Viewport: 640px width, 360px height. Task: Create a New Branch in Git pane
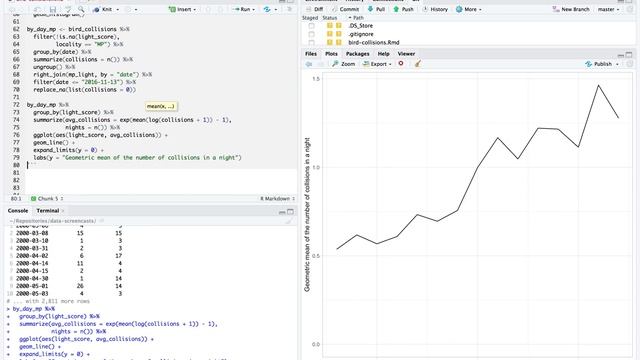(x=571, y=9)
